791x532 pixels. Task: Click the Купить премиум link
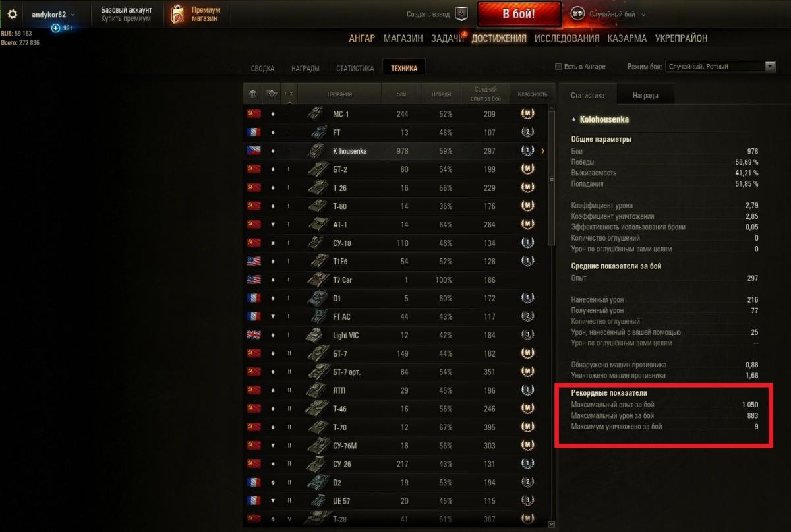(126, 19)
